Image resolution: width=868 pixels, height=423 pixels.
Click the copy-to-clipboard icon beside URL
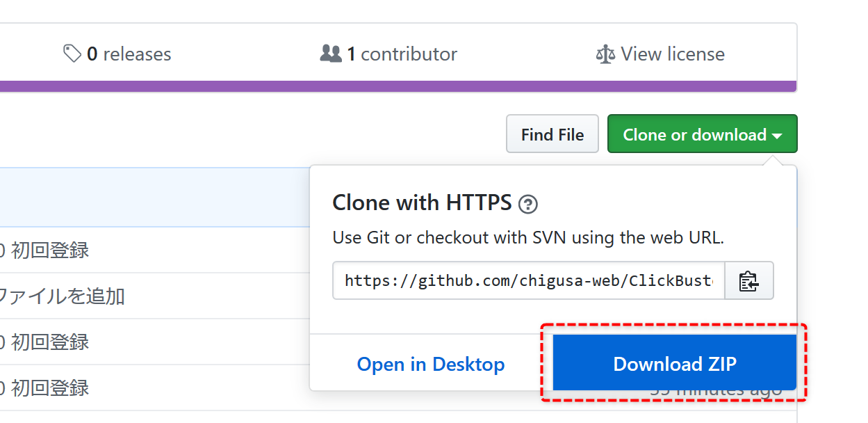click(x=748, y=281)
